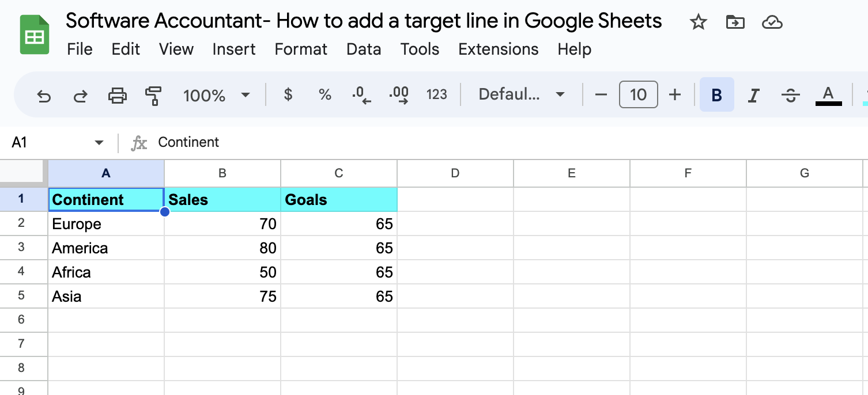The width and height of the screenshot is (868, 395).
Task: Click the 123 more formats button
Action: pyautogui.click(x=437, y=94)
